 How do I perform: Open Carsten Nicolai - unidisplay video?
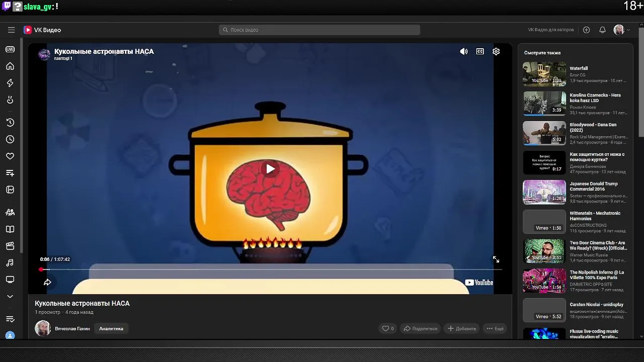pyautogui.click(x=575, y=310)
